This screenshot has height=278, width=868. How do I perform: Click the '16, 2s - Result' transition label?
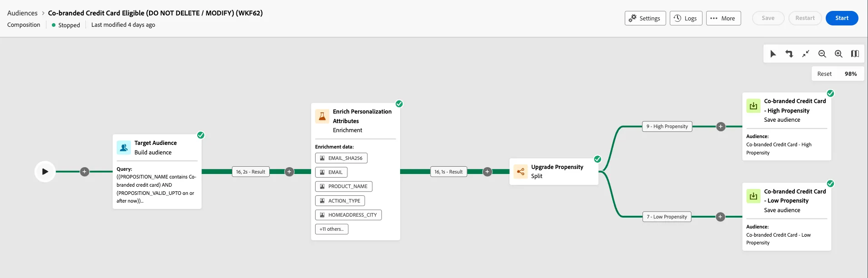click(x=251, y=172)
